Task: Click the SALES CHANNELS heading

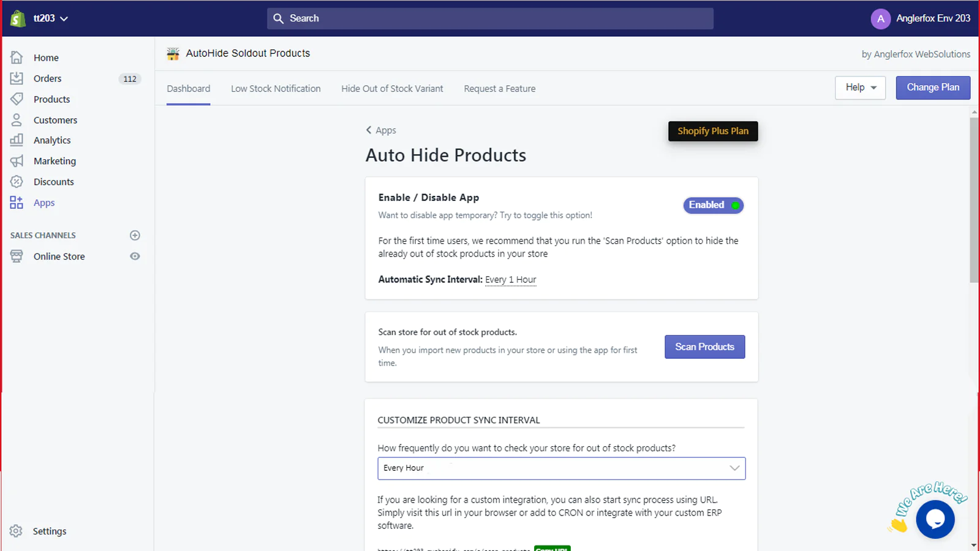Action: (x=43, y=235)
